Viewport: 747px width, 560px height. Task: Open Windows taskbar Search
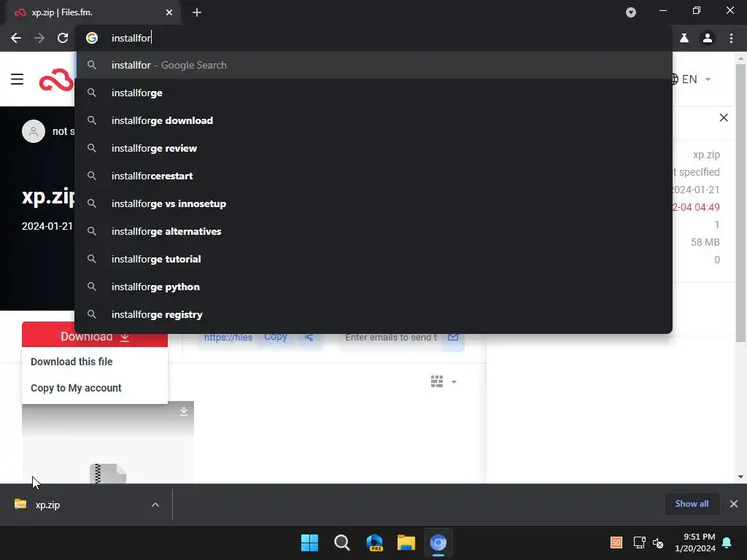341,542
